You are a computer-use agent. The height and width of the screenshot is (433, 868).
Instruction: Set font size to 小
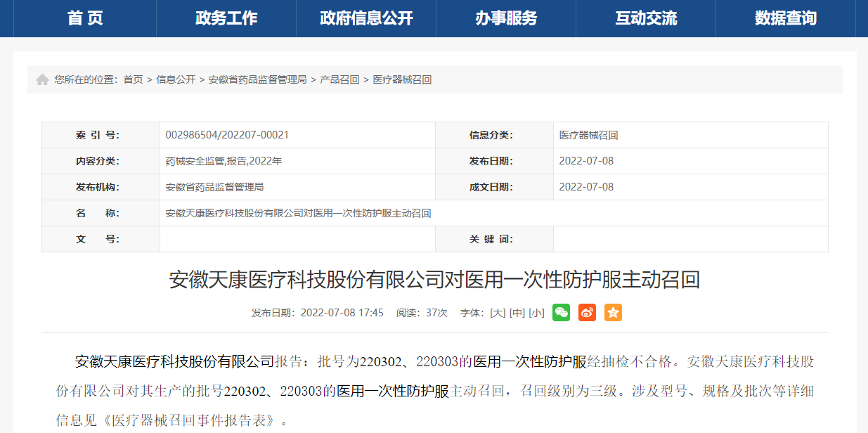(x=537, y=313)
